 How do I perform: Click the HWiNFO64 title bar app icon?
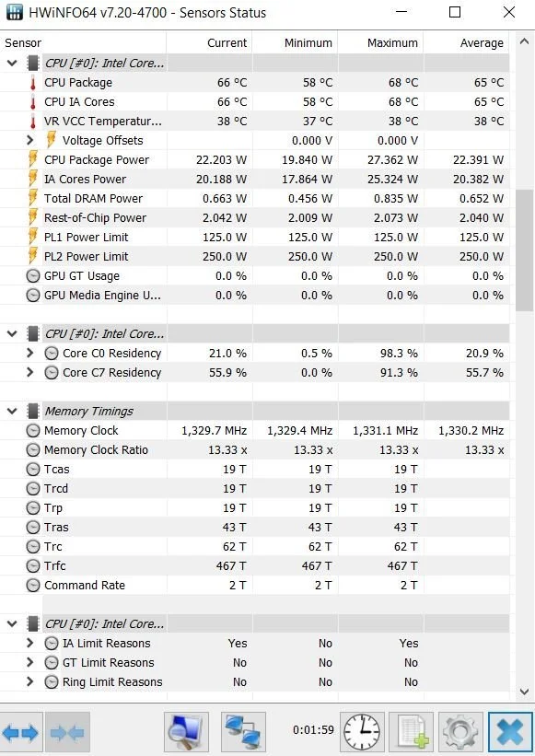coord(14,12)
